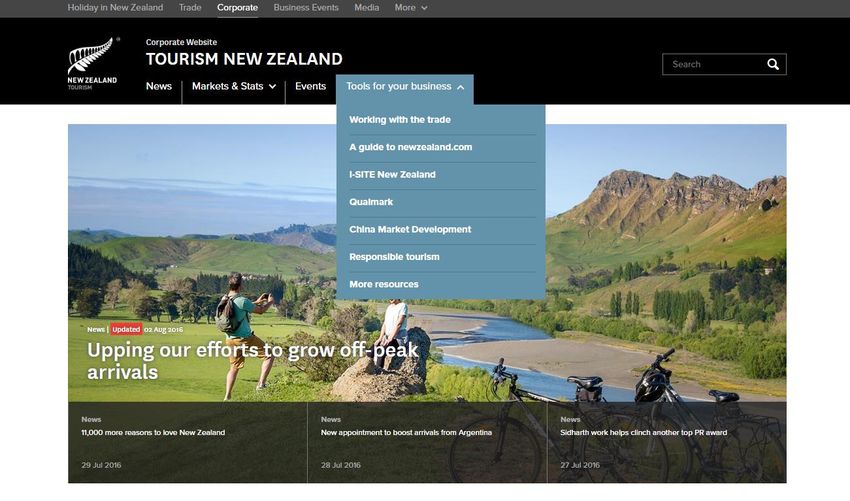Click the Corporate Website label
Viewport: 850px width, 501px height.
coord(181,42)
